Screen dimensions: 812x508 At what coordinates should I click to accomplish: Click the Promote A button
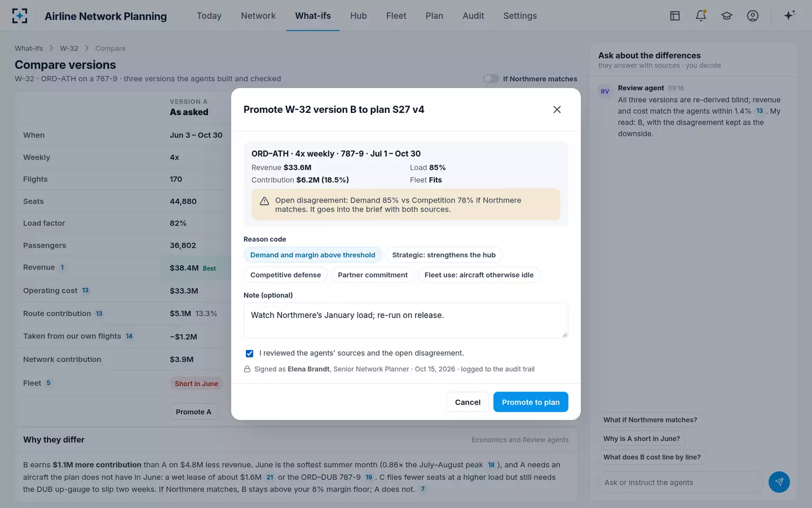pyautogui.click(x=193, y=411)
